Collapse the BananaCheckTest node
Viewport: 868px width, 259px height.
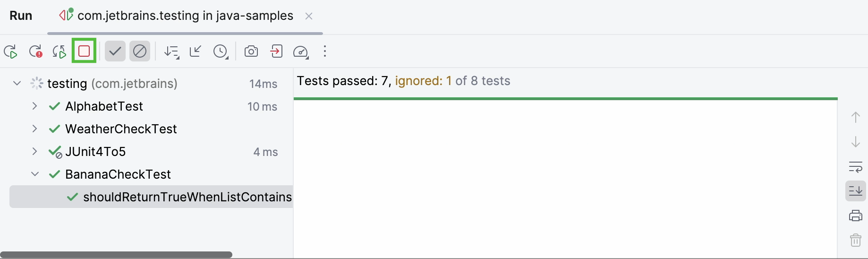click(x=34, y=174)
